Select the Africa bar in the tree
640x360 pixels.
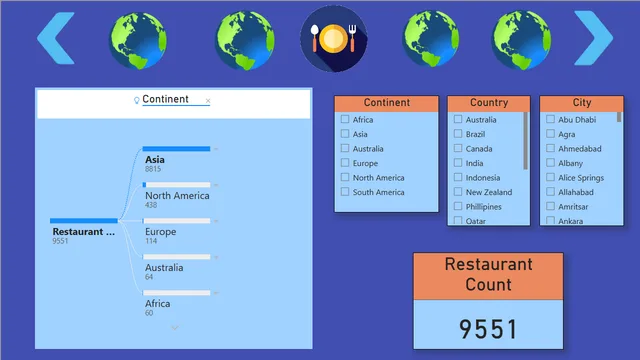(176, 293)
